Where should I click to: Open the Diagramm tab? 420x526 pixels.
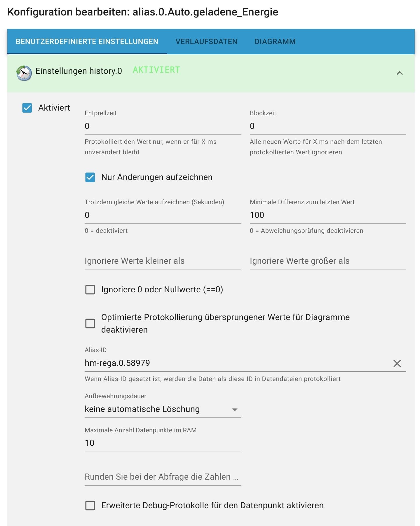tap(275, 42)
